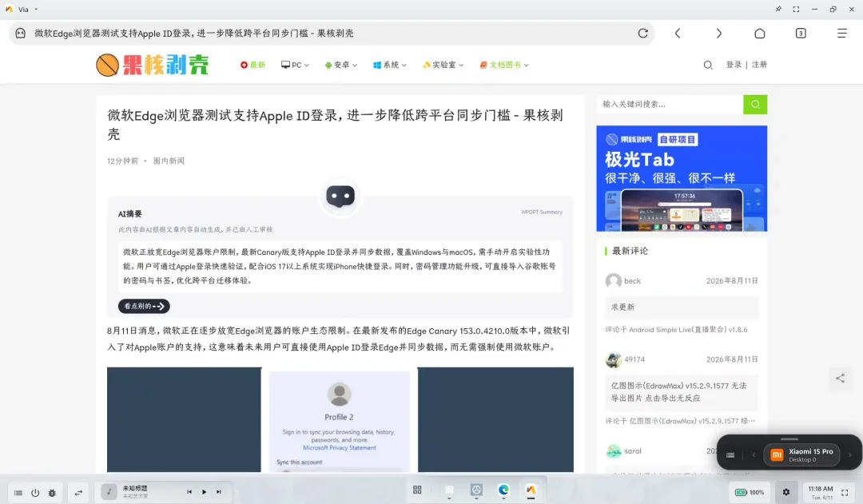Viewport: 863px width, 504px height.
Task: Click commenter 49174's avatar
Action: point(613,360)
